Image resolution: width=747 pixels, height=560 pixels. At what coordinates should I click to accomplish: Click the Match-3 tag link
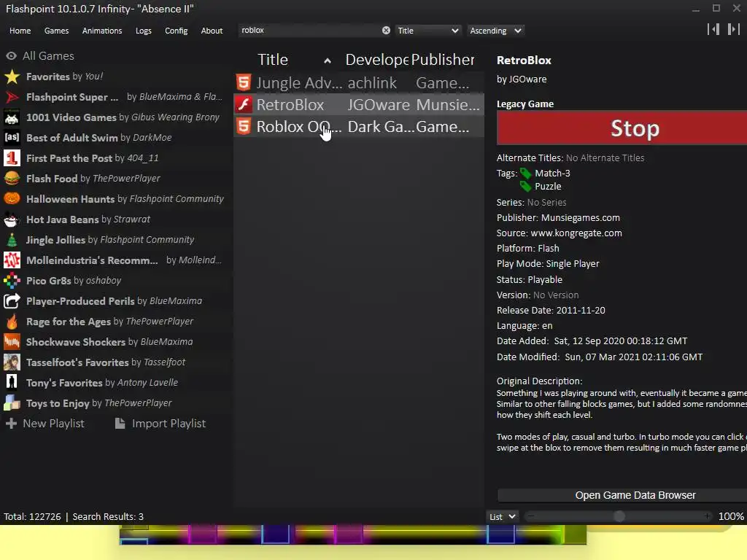[552, 174]
